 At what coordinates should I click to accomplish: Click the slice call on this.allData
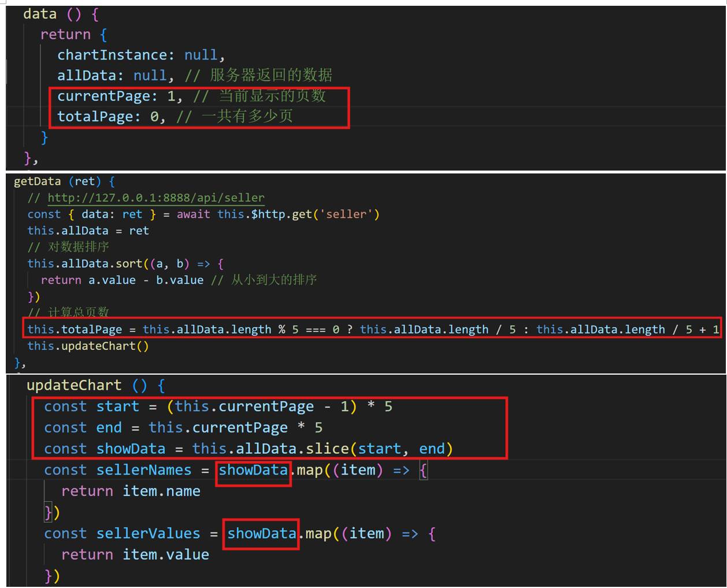click(332, 449)
